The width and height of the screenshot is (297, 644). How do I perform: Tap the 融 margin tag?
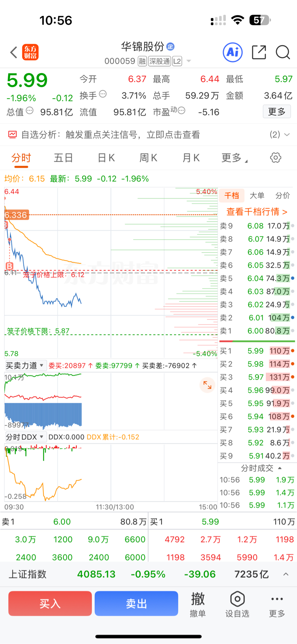(x=142, y=61)
